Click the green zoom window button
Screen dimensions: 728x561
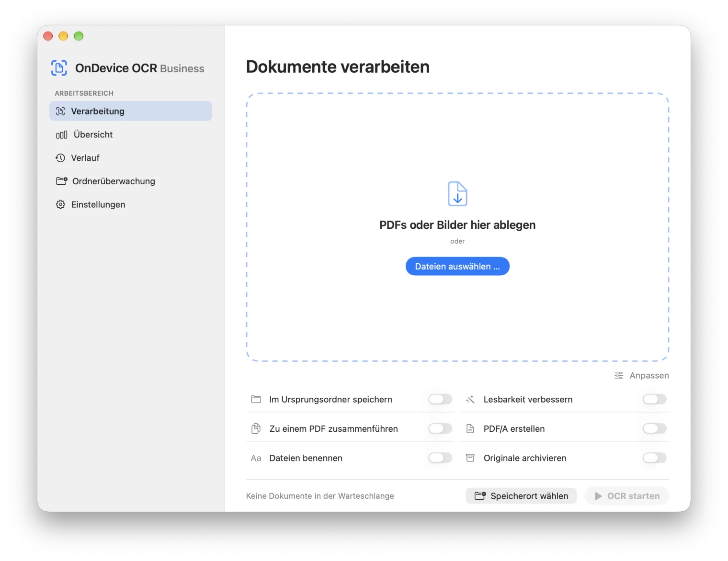(79, 36)
